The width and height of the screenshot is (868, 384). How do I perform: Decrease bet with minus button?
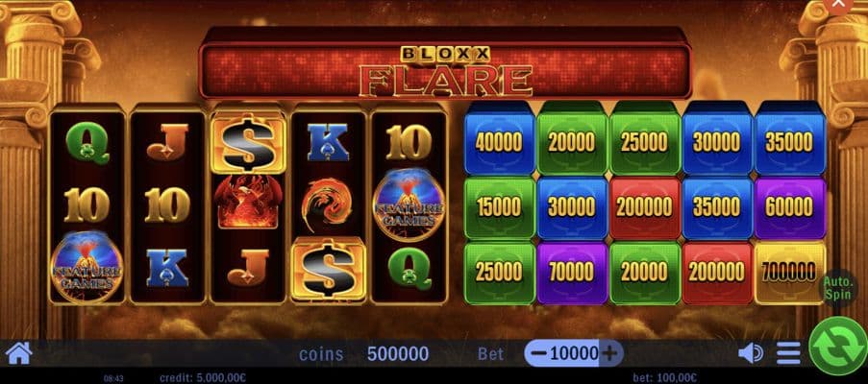click(x=541, y=353)
